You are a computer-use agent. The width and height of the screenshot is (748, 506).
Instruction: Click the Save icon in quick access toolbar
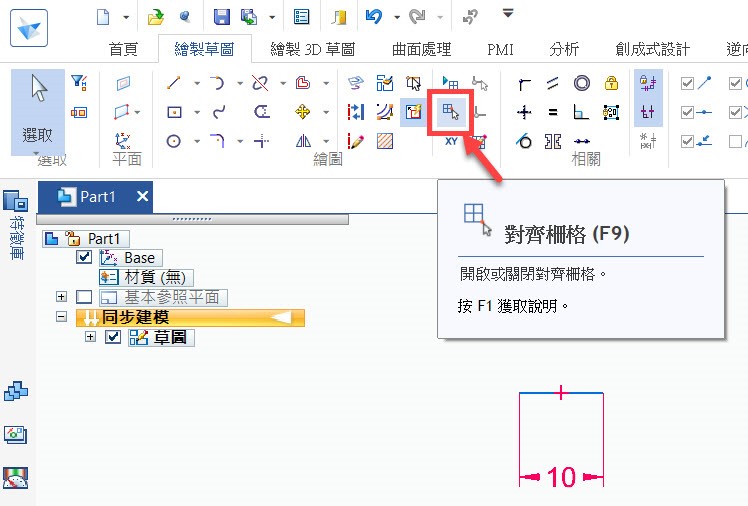(221, 17)
